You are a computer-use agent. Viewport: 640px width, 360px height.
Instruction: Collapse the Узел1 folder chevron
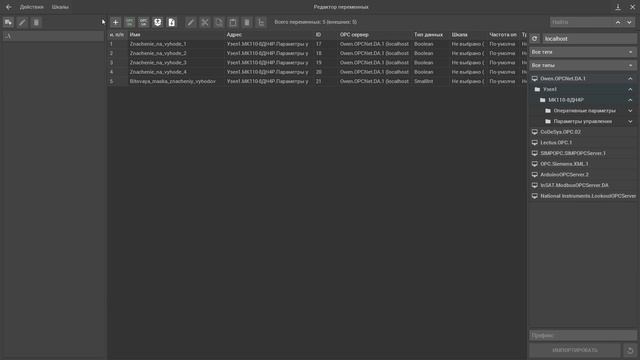point(630,89)
